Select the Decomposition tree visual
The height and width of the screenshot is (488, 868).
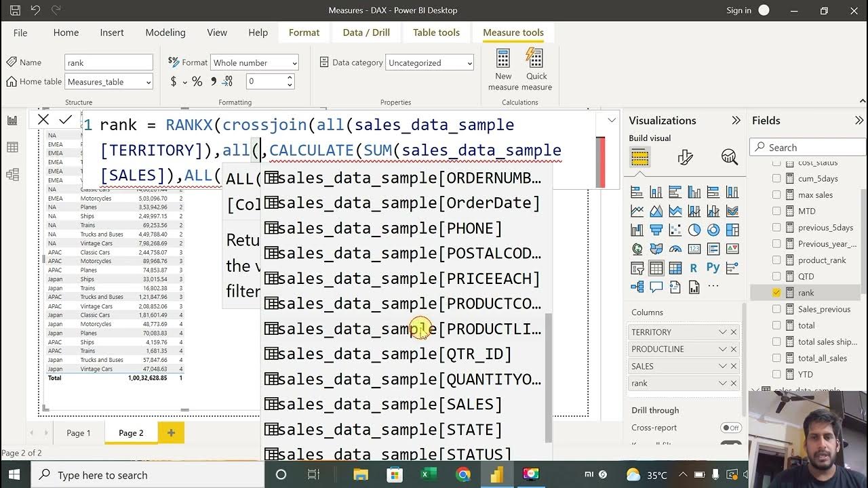[637, 287]
